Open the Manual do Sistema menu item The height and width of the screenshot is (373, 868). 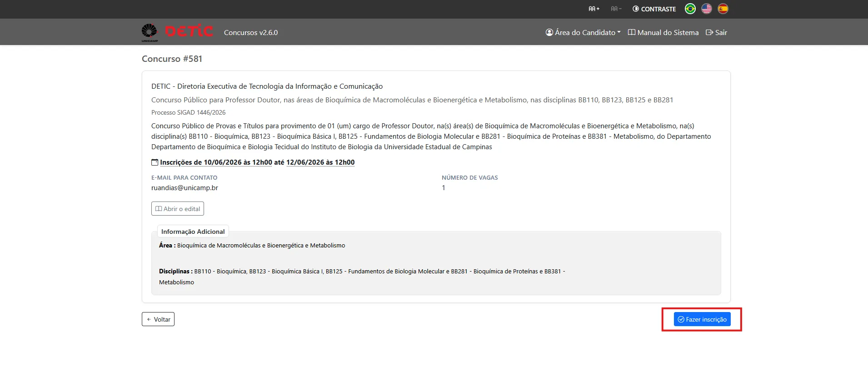coord(663,32)
